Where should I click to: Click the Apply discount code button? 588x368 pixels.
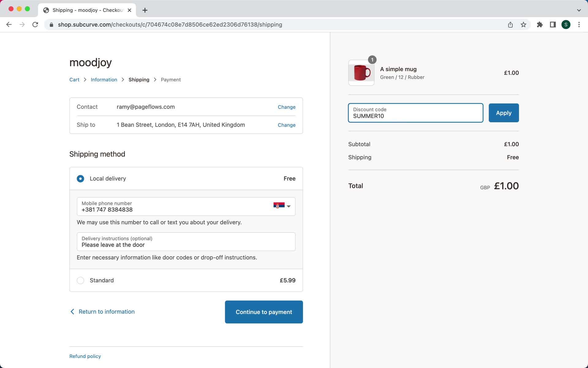[x=504, y=112]
